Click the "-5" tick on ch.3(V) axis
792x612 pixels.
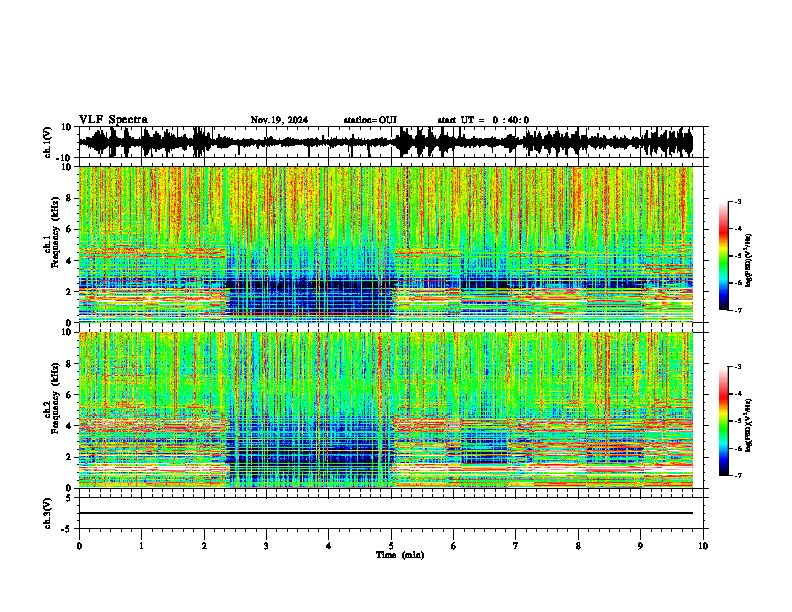(x=67, y=528)
